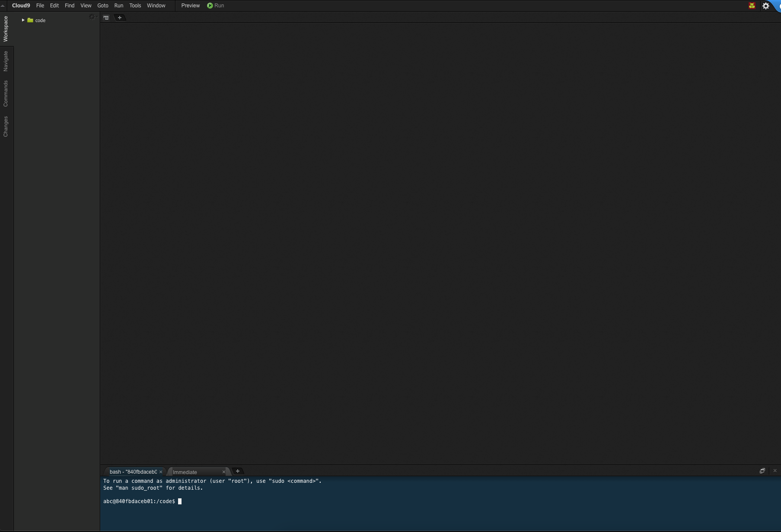
Task: Close the bash terminal tab
Action: [x=161, y=472]
